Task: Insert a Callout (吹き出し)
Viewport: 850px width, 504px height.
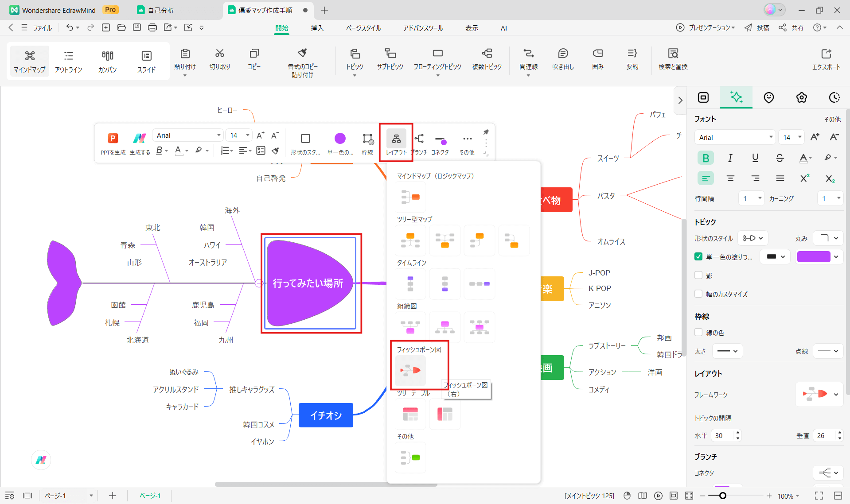Action: (x=563, y=59)
